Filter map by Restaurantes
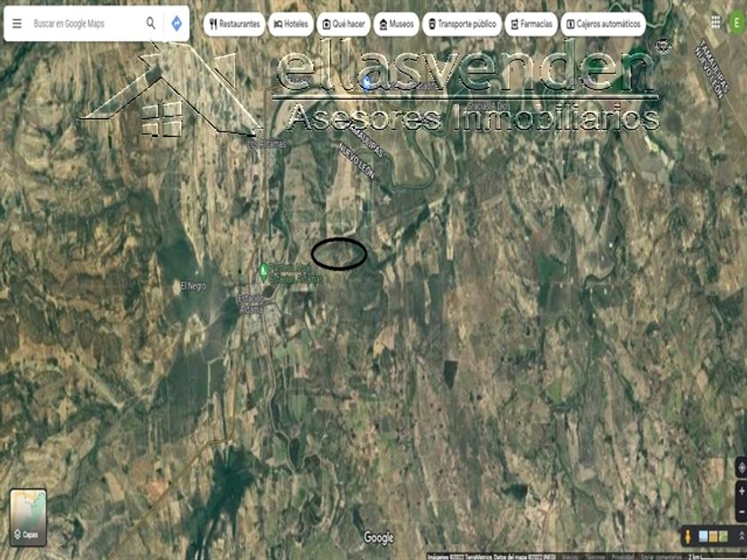The width and height of the screenshot is (747, 560). tap(235, 24)
